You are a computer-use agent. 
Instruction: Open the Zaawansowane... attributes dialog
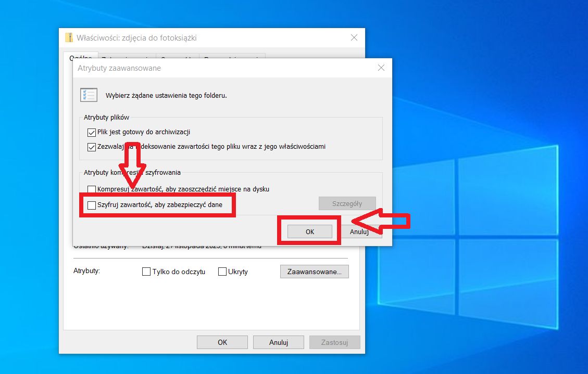pos(314,271)
